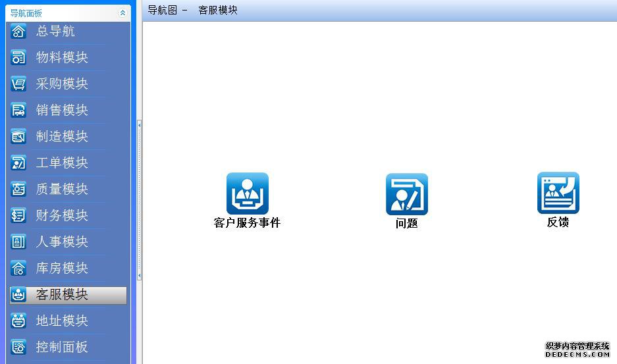Click the 库房模块 warehouse icon
This screenshot has width=617, height=364.
18,269
